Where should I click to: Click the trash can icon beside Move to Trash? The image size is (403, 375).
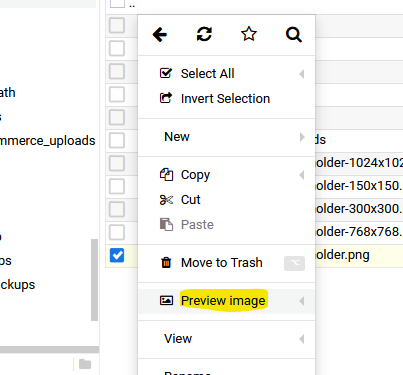(x=166, y=263)
